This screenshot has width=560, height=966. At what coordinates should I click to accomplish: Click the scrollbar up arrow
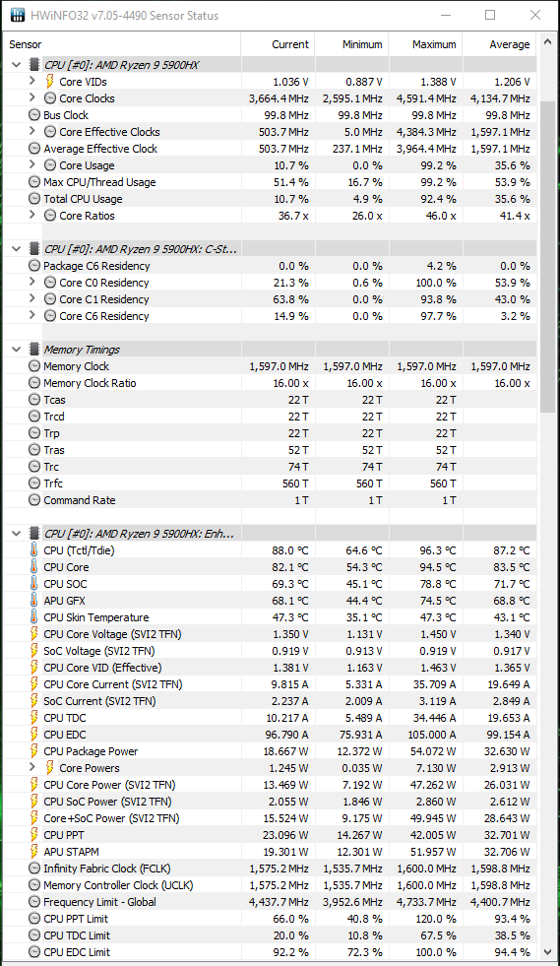[x=547, y=43]
